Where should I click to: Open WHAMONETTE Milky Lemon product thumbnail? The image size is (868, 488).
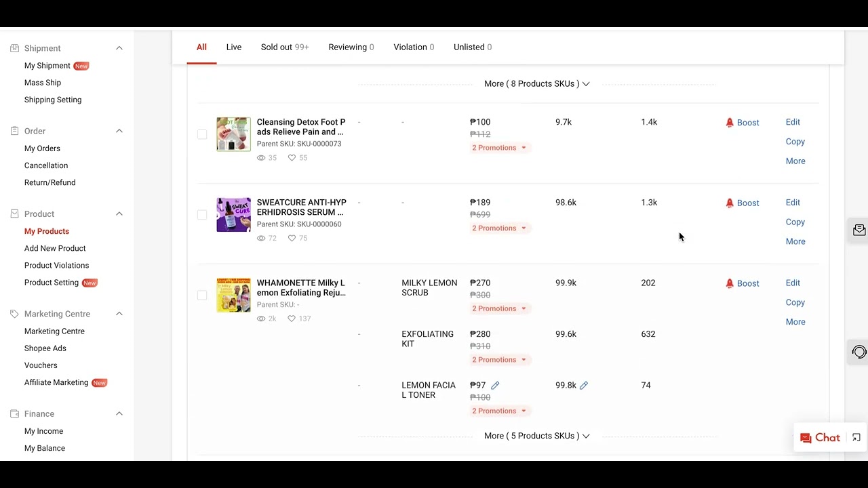pos(233,295)
